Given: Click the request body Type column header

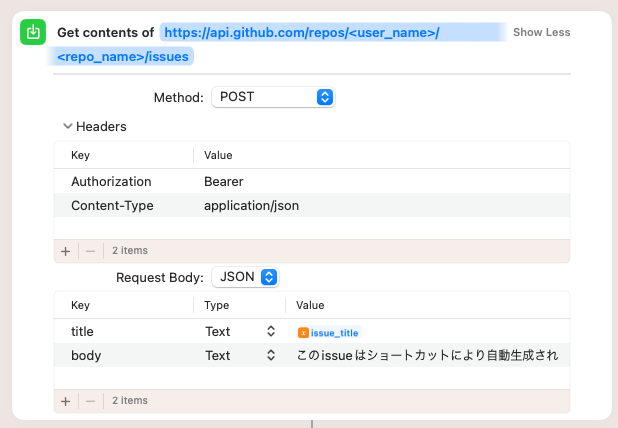Looking at the screenshot, I should coord(216,305).
